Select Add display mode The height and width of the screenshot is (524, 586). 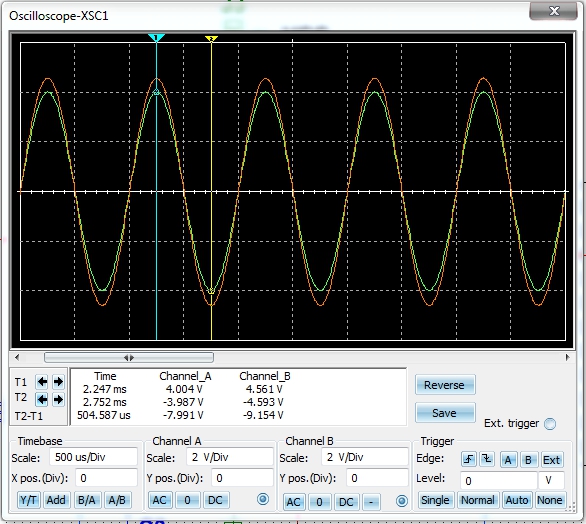point(56,500)
